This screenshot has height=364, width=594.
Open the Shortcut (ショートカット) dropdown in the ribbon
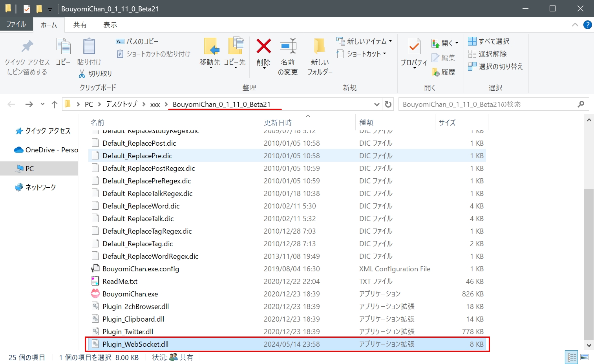click(x=362, y=54)
